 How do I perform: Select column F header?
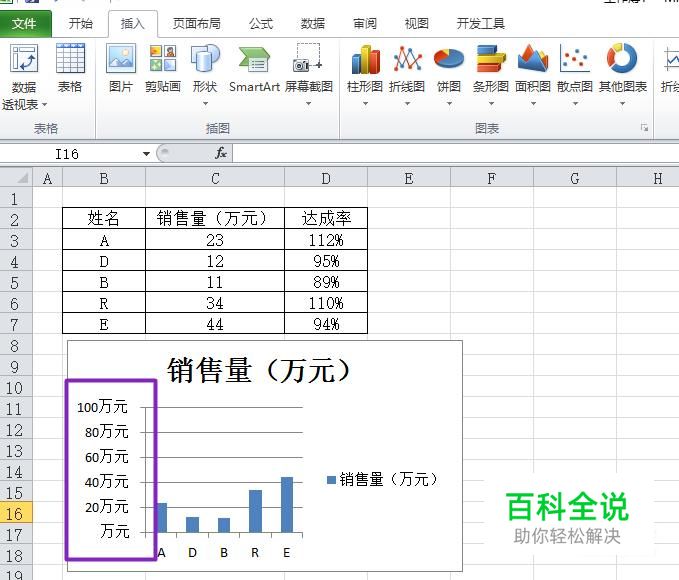click(491, 178)
